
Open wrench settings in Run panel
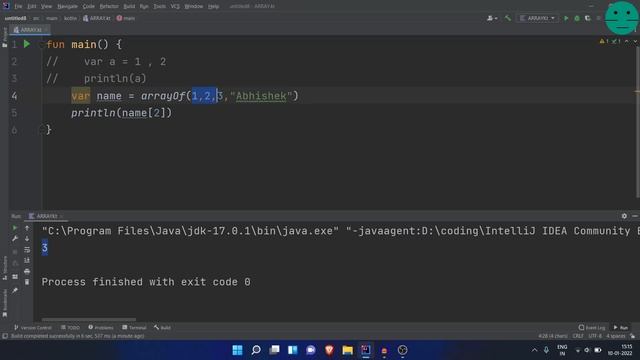[15, 238]
